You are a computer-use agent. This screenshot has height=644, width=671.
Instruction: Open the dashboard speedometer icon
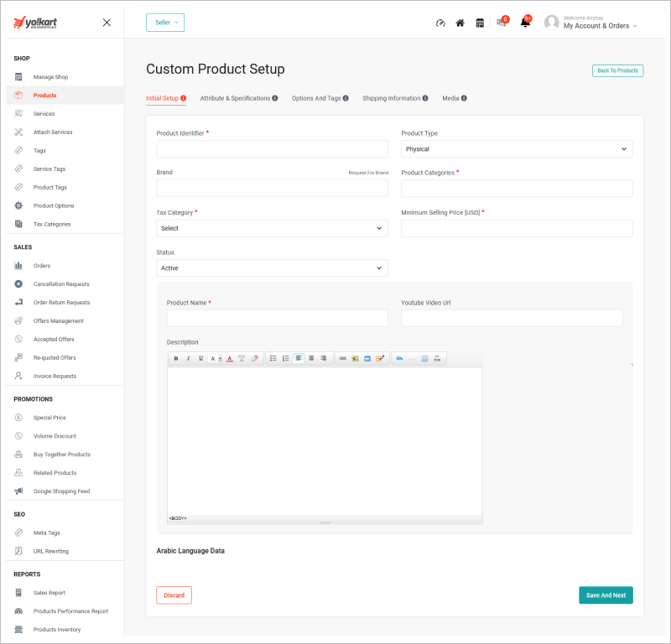[x=440, y=23]
